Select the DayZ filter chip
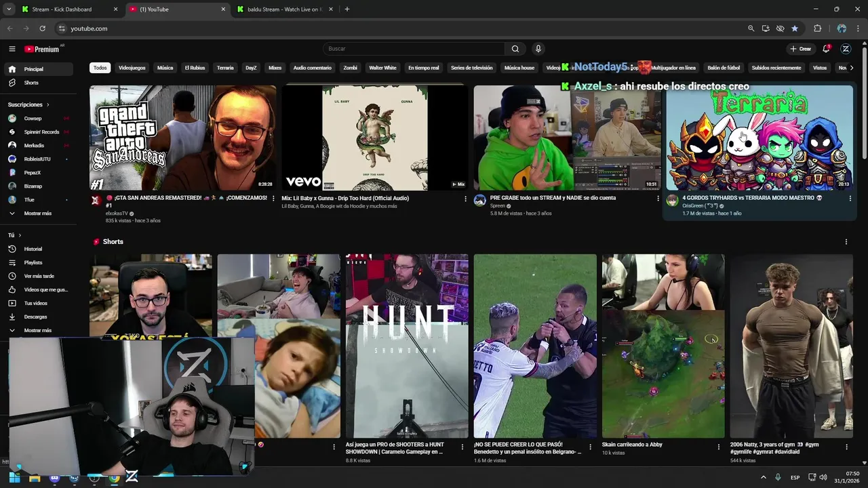 tap(251, 68)
